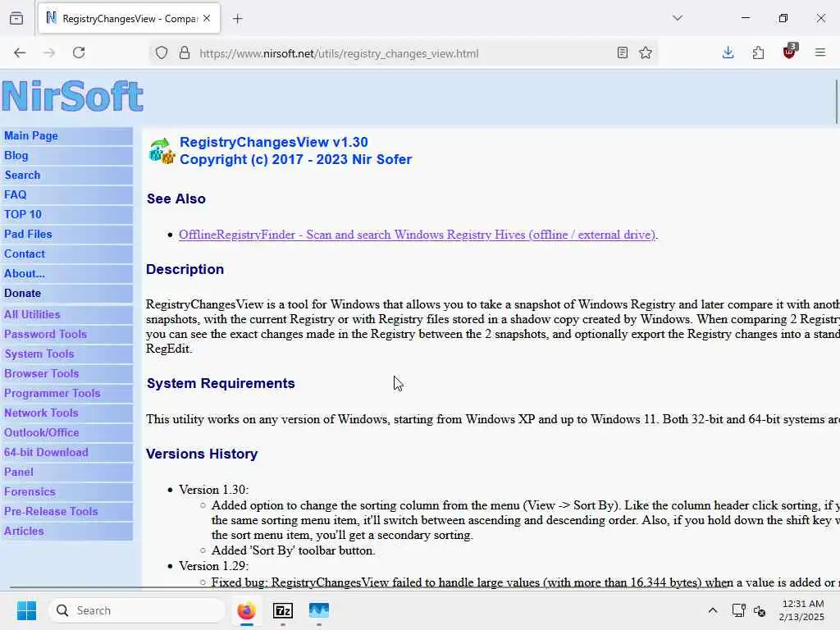This screenshot has width=840, height=630.
Task: Open the 7-Zip taskbar icon
Action: [283, 610]
